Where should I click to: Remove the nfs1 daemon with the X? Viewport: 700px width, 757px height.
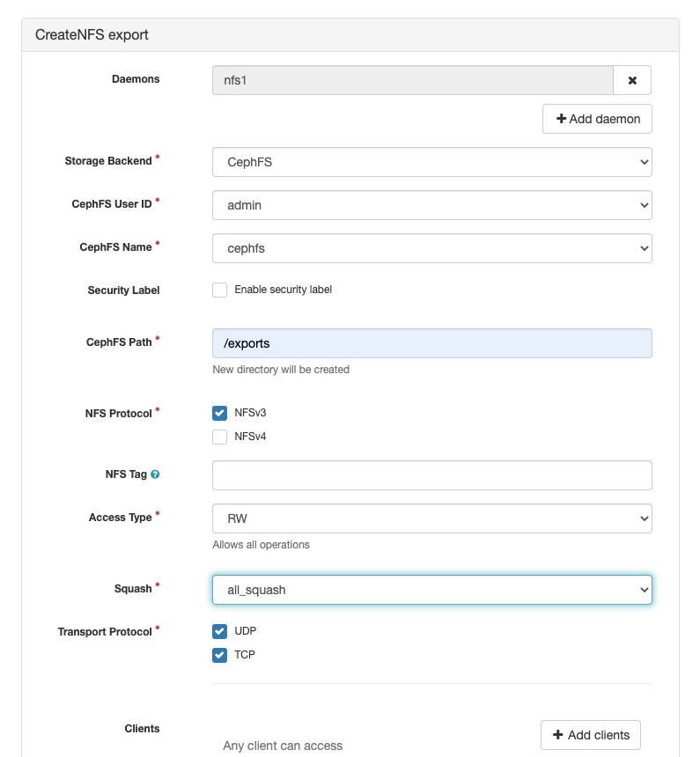click(x=632, y=80)
